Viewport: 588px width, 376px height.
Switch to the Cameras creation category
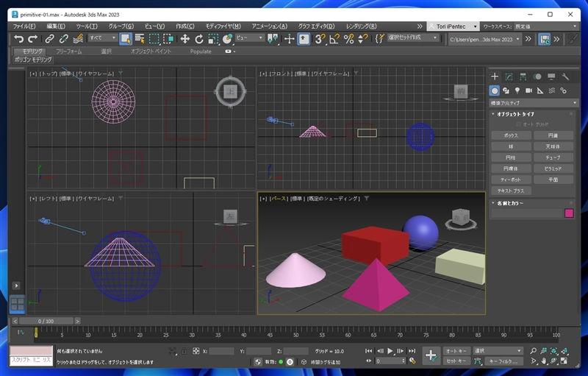[x=528, y=91]
